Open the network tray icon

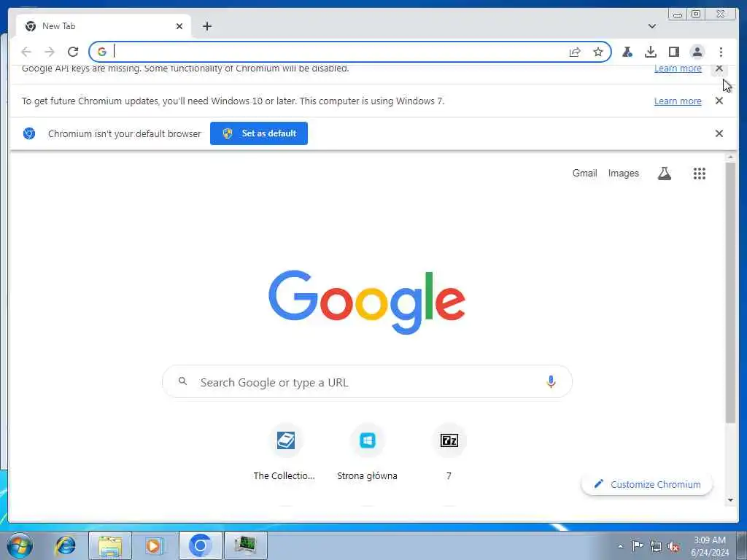pos(656,546)
